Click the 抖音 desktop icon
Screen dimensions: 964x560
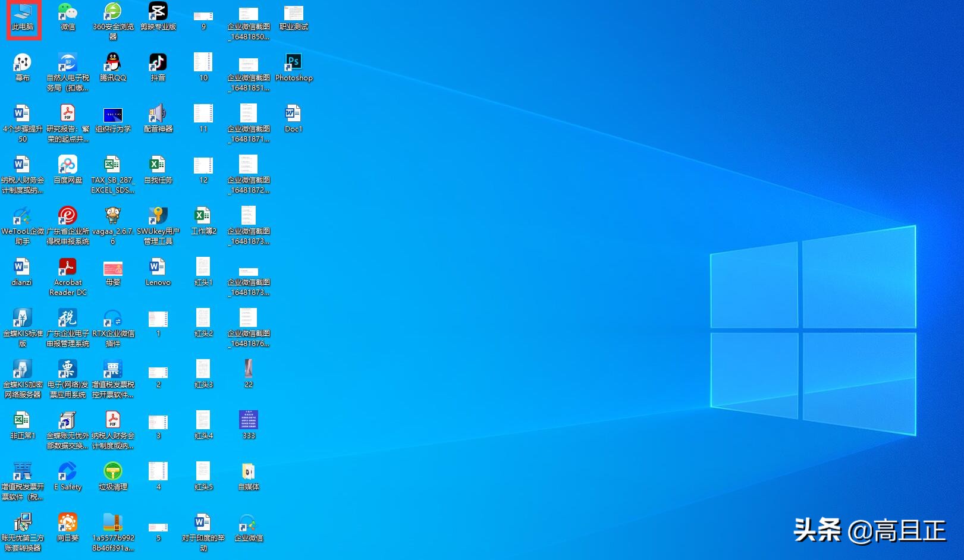158,67
